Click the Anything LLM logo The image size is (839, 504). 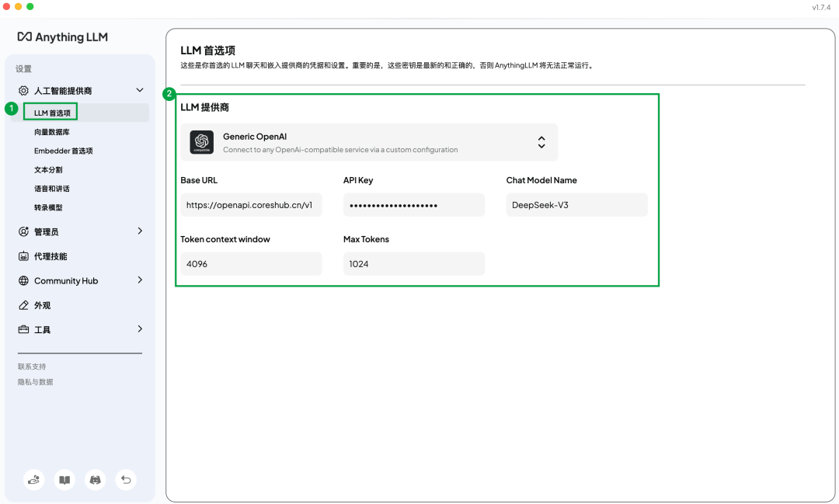point(63,37)
